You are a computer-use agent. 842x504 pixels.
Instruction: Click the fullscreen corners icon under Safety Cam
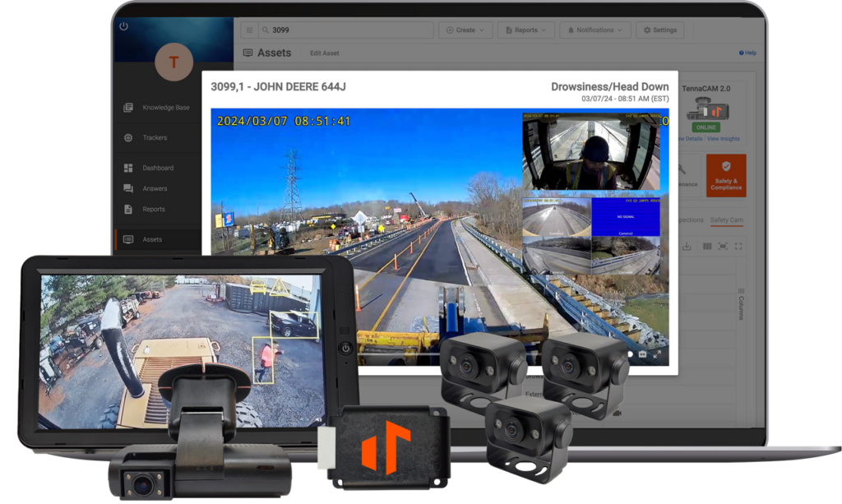pos(738,247)
